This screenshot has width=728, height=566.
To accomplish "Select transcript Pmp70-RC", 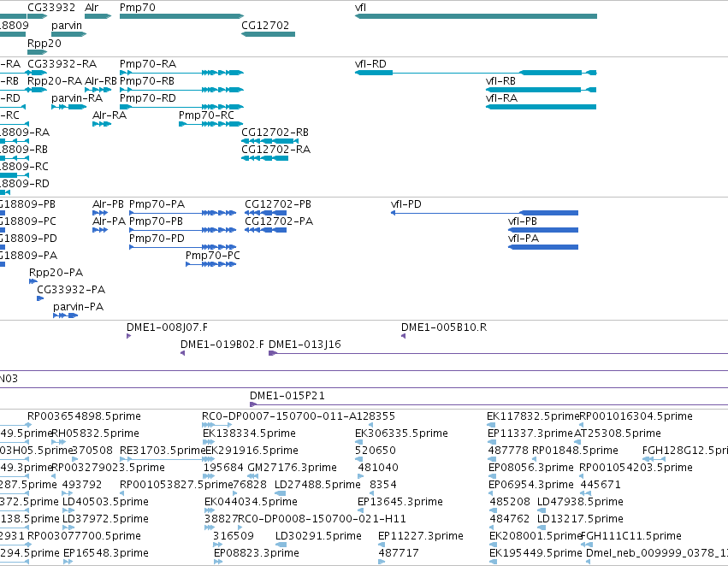I will [x=211, y=124].
